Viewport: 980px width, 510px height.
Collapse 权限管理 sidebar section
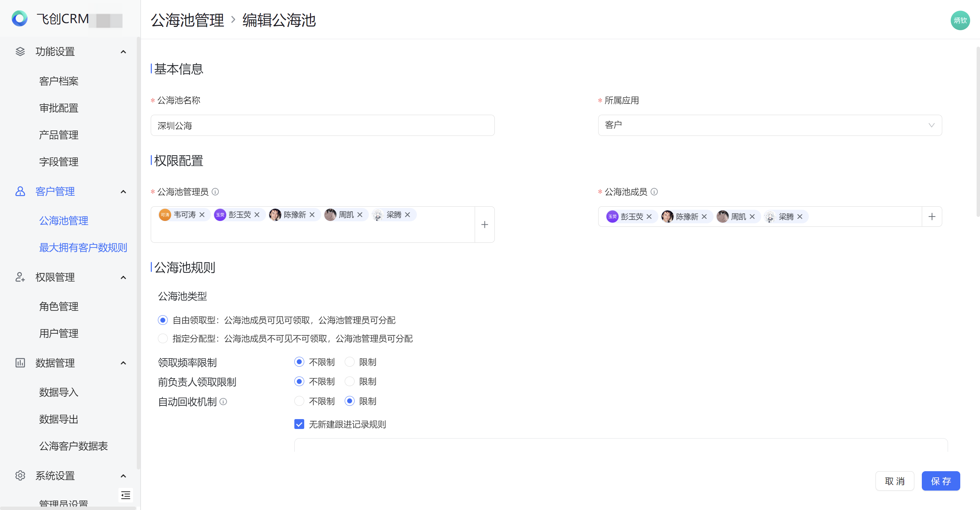point(123,277)
